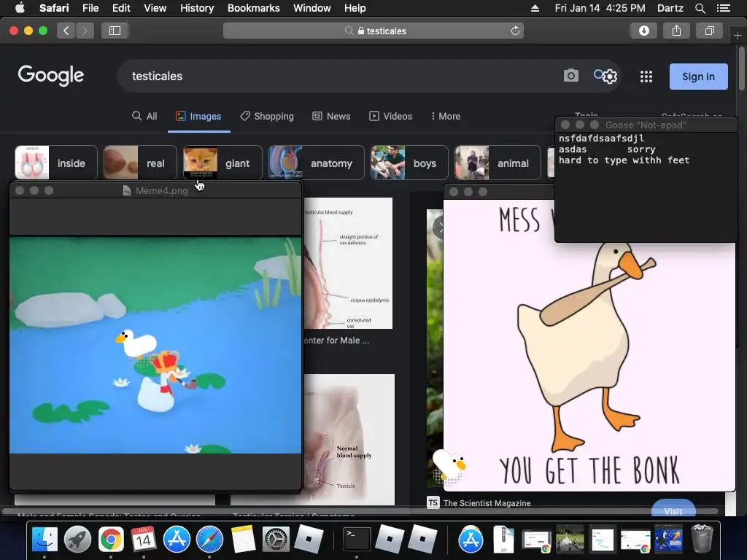
Task: Open the testicular blood supply diagram thumbnail
Action: [x=348, y=262]
